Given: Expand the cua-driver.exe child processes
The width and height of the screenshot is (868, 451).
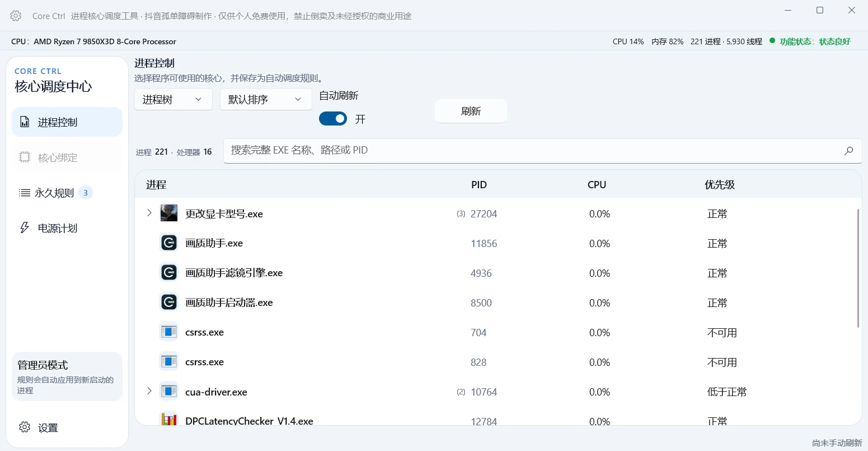Looking at the screenshot, I should (x=149, y=391).
